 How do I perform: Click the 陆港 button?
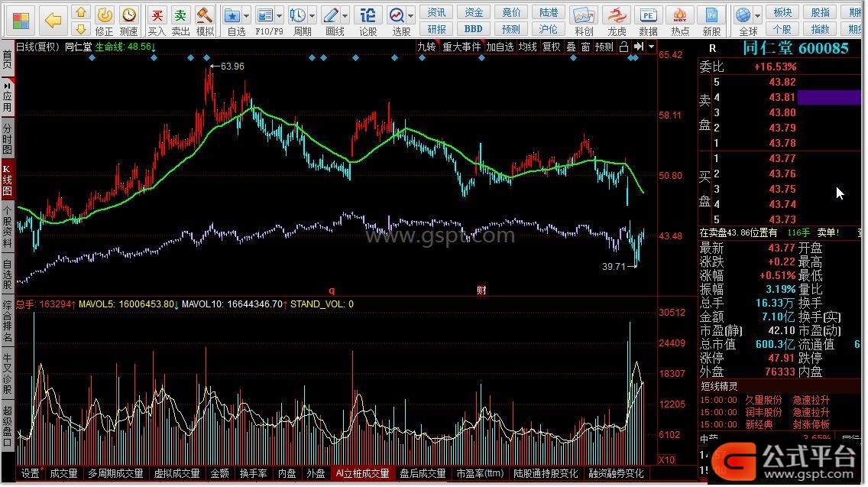coord(549,12)
